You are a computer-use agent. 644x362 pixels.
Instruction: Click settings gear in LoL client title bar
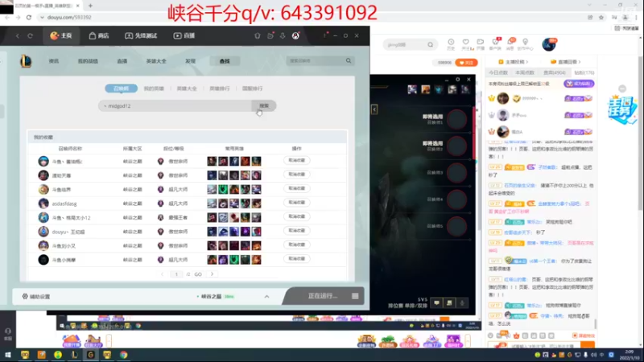click(x=457, y=79)
